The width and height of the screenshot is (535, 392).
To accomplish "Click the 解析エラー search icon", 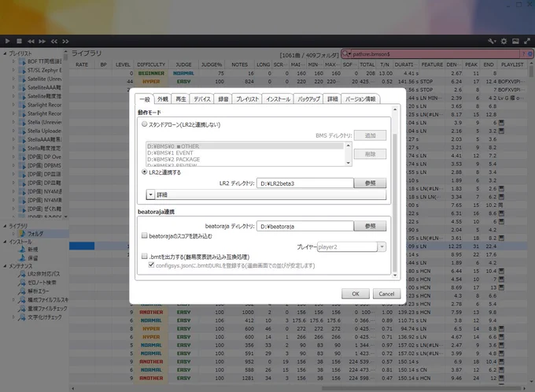I will click(x=22, y=291).
